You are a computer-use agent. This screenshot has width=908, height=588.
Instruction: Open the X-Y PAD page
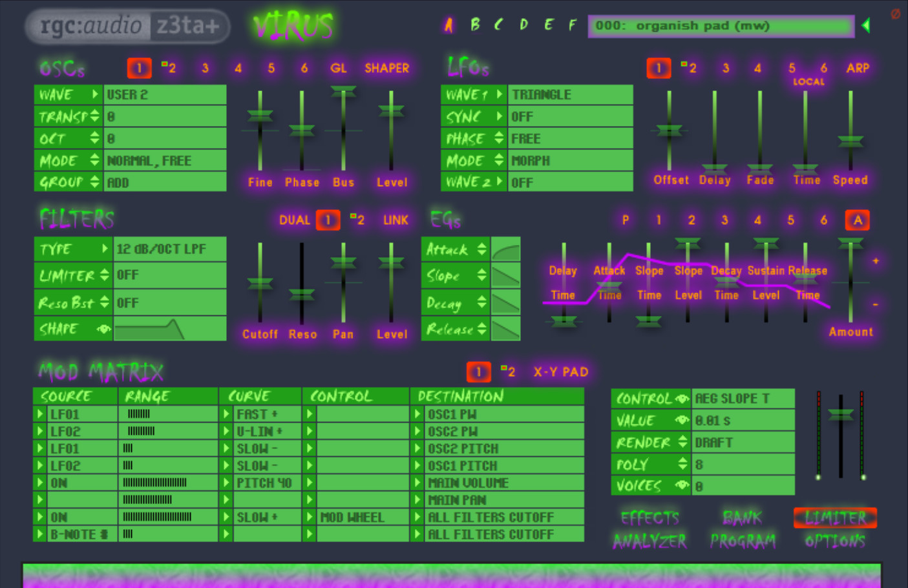(561, 372)
